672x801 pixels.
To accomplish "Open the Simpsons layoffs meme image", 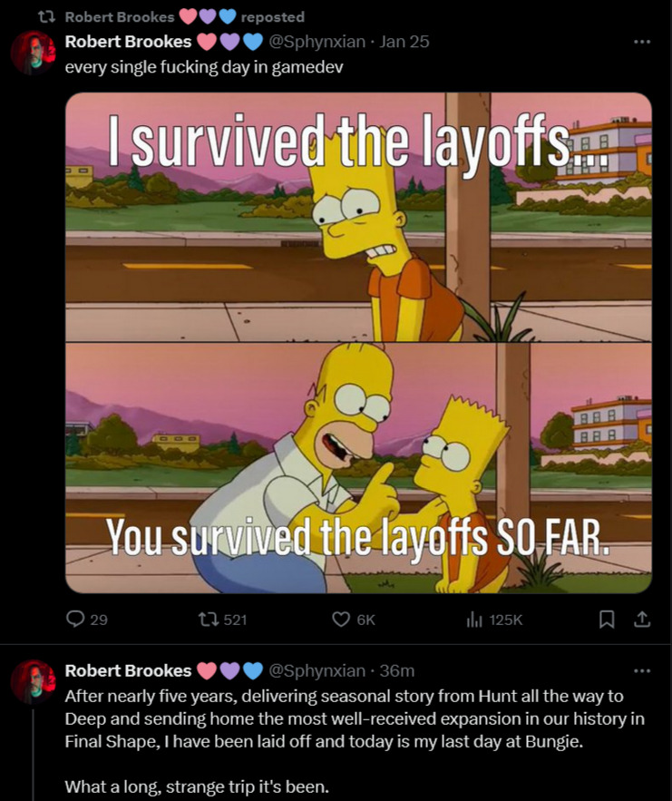I will pyautogui.click(x=358, y=343).
